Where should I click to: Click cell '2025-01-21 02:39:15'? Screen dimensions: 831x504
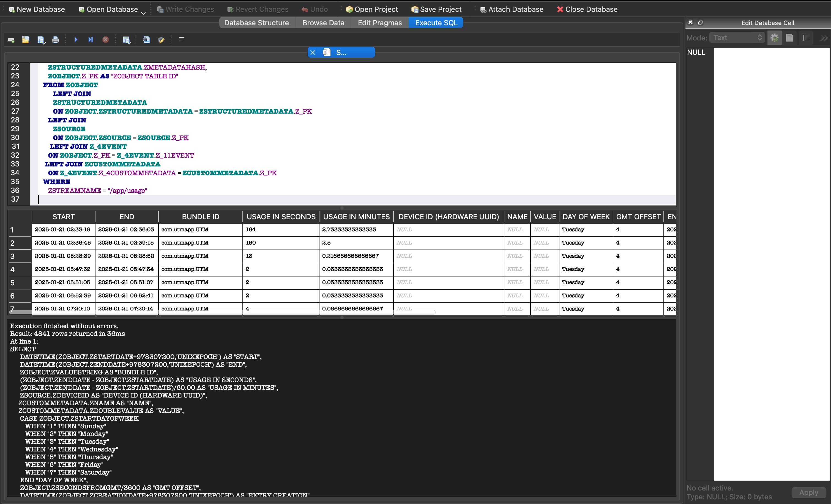[x=127, y=243]
